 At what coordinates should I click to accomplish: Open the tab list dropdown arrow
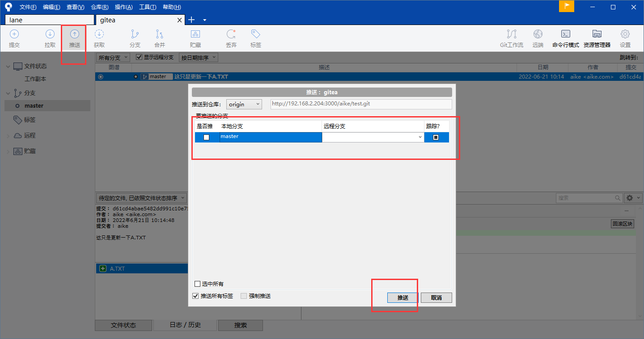click(x=204, y=20)
